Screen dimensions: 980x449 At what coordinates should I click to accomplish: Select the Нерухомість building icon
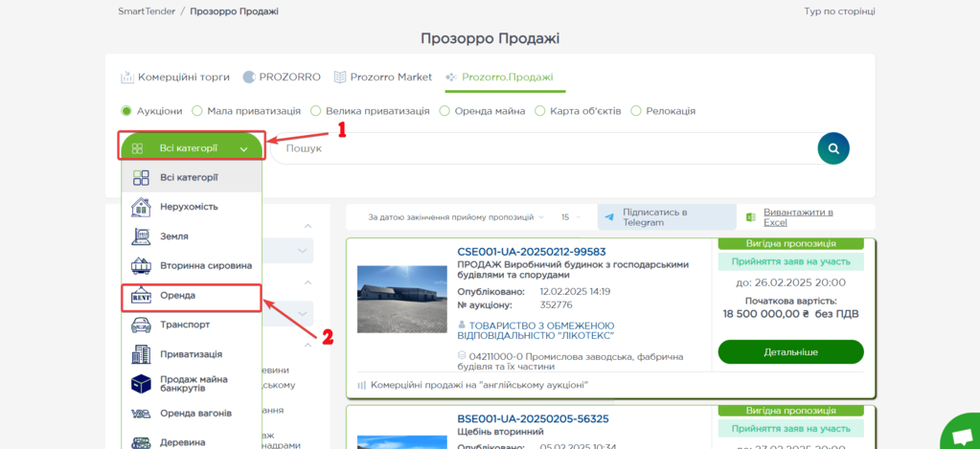141,207
